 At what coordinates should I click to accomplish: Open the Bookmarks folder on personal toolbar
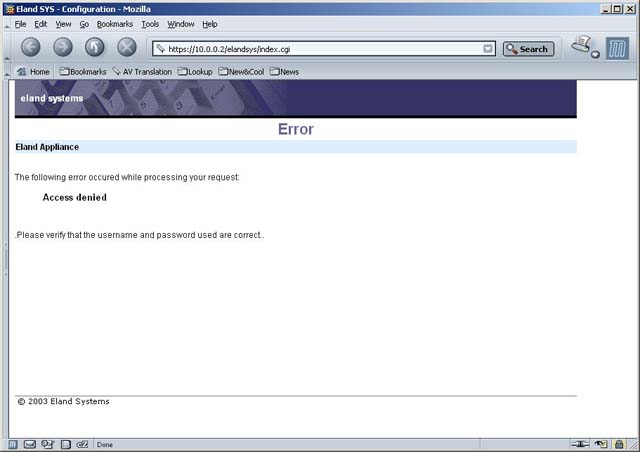click(x=83, y=72)
